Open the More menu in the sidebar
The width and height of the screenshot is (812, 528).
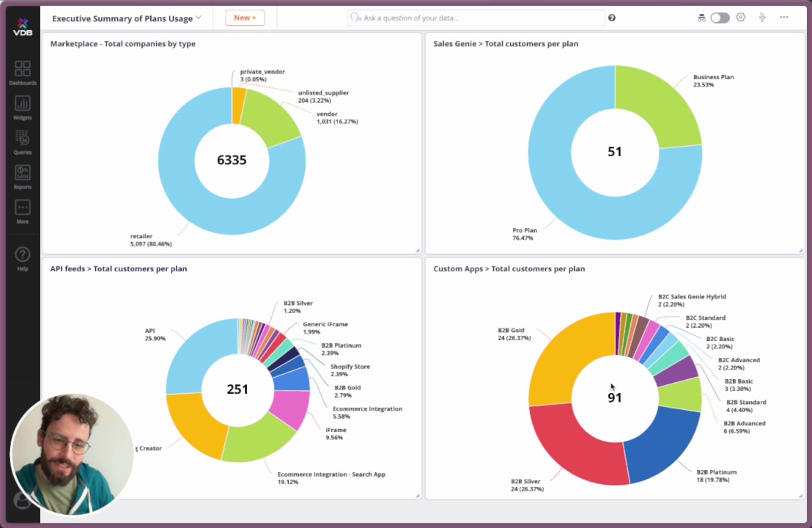tap(22, 212)
